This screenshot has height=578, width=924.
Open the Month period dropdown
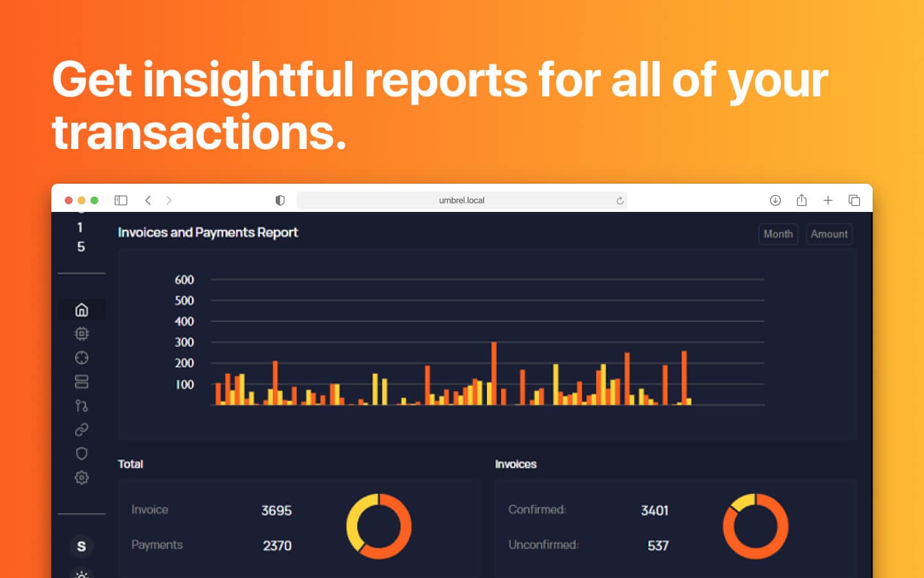[778, 234]
